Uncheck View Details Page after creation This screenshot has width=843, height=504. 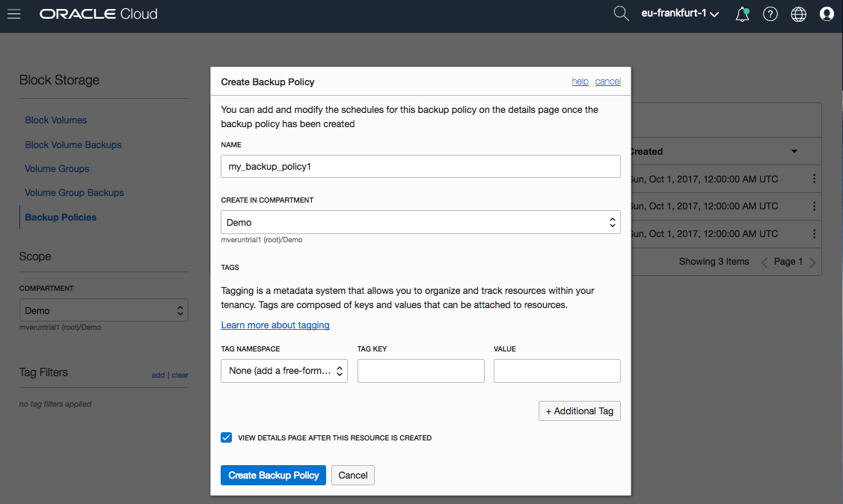pos(227,437)
